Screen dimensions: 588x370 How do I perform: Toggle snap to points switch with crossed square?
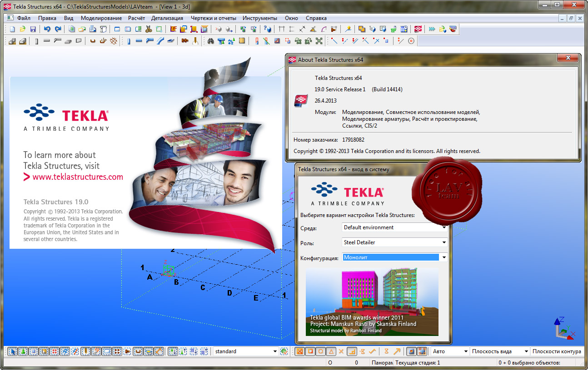(x=299, y=351)
